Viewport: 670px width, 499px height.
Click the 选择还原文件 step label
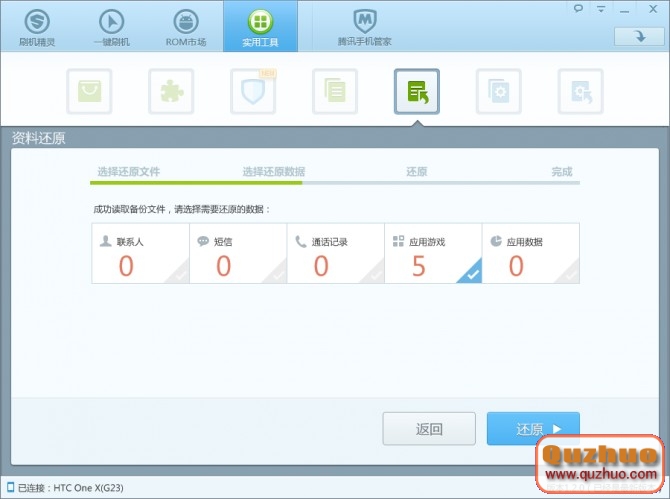point(129,172)
